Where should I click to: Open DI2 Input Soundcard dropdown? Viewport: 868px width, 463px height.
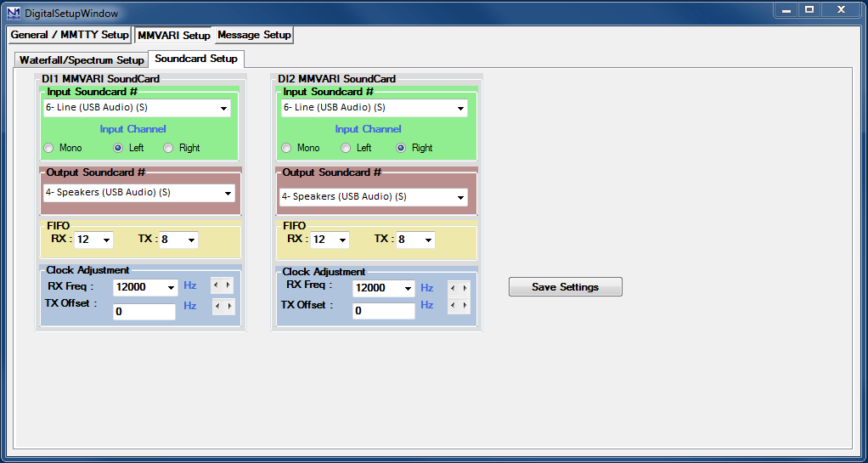coord(375,108)
